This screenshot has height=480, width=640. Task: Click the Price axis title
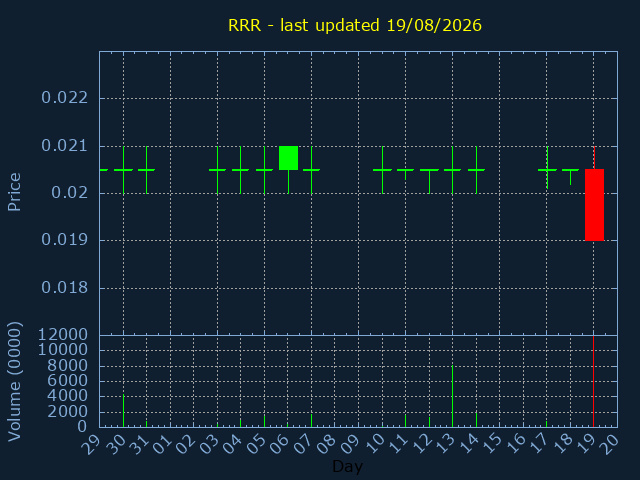(14, 192)
